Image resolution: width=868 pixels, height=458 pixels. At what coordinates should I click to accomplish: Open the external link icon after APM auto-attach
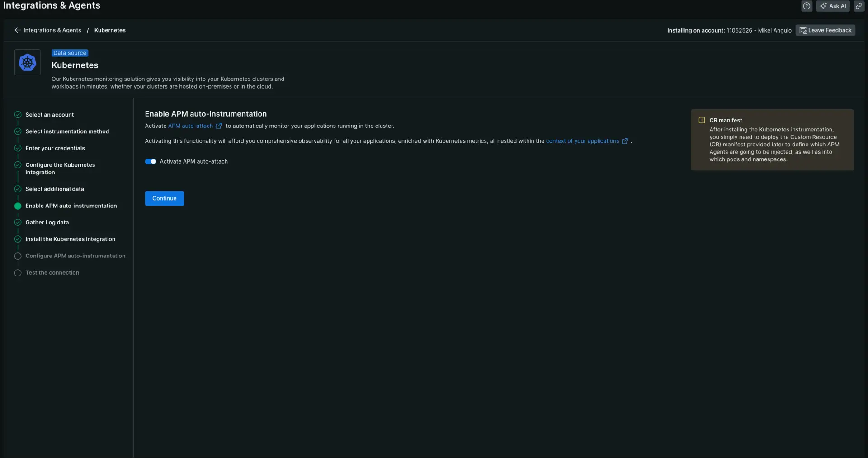coord(219,126)
